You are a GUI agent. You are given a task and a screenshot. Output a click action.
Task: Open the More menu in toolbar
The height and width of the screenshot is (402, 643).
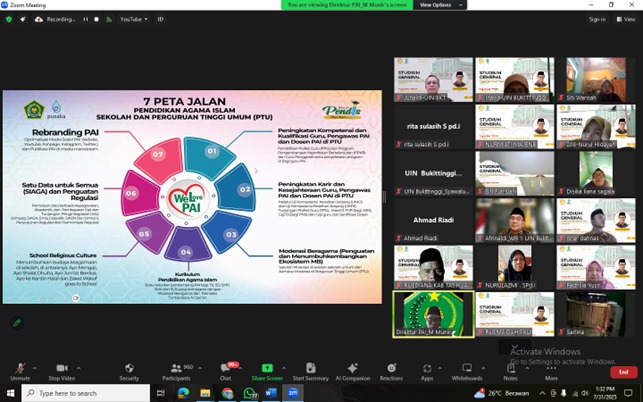(x=551, y=370)
